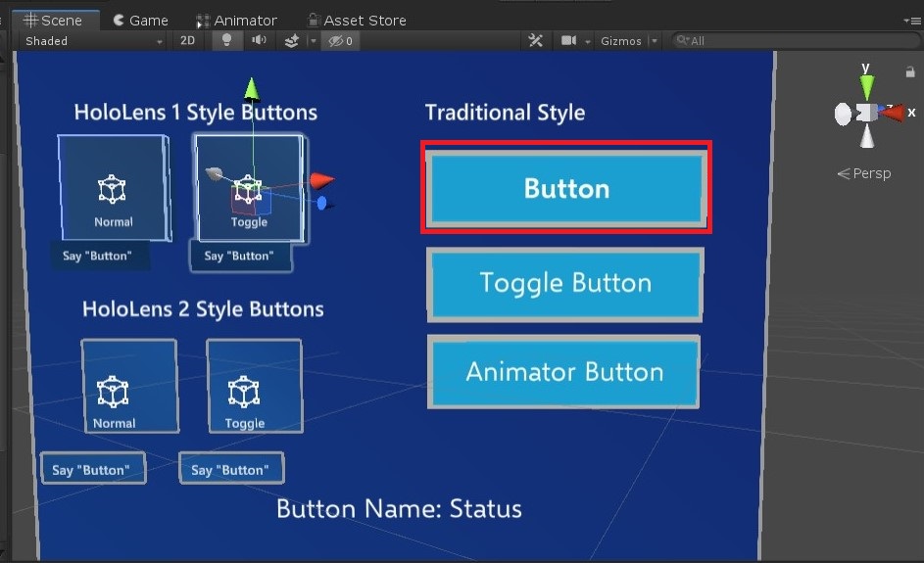
Task: Click the green Y-axis move arrow handle
Action: point(252,88)
